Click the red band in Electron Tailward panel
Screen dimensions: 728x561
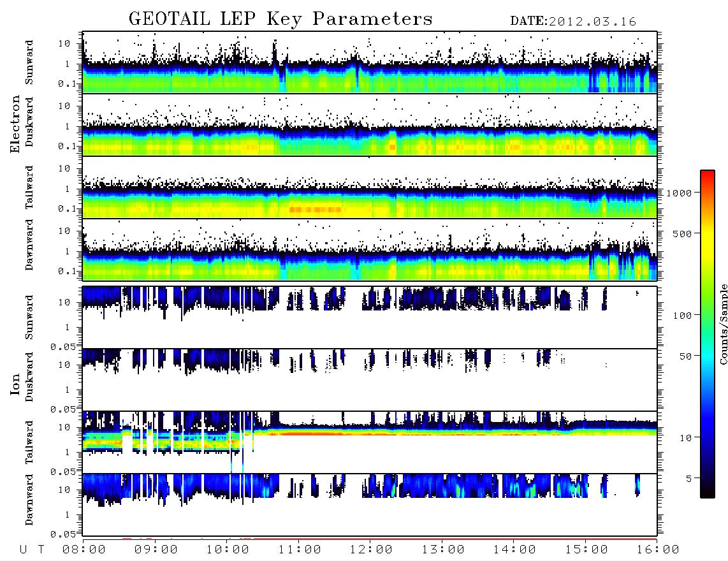316,210
